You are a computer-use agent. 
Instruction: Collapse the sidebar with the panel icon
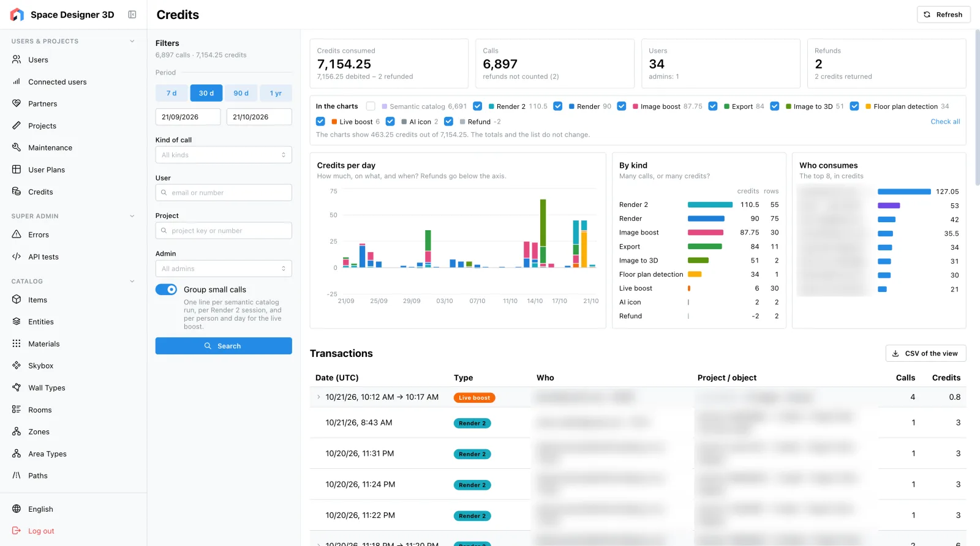point(132,15)
